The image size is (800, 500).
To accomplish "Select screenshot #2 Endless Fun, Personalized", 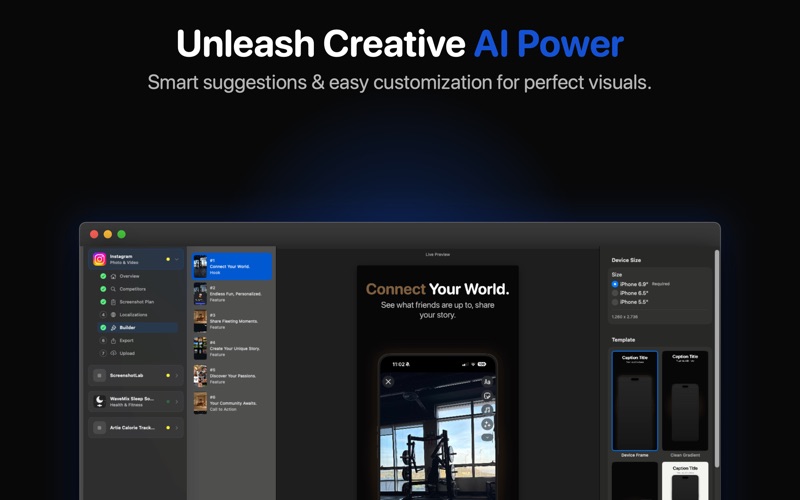I will point(232,294).
